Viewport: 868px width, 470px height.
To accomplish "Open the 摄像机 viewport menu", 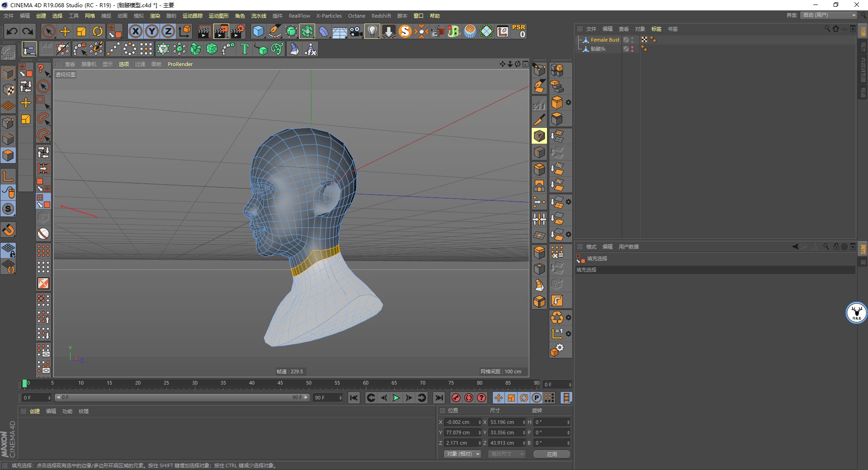I will (x=89, y=64).
